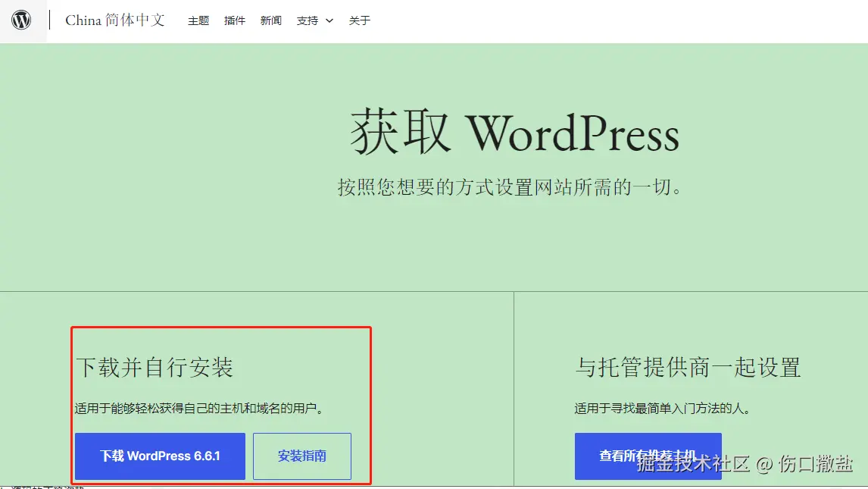Open the 插件 menu item

(x=234, y=20)
